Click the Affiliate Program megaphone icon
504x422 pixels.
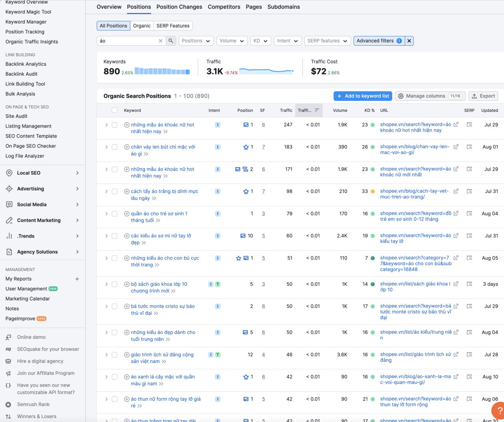[8, 374]
